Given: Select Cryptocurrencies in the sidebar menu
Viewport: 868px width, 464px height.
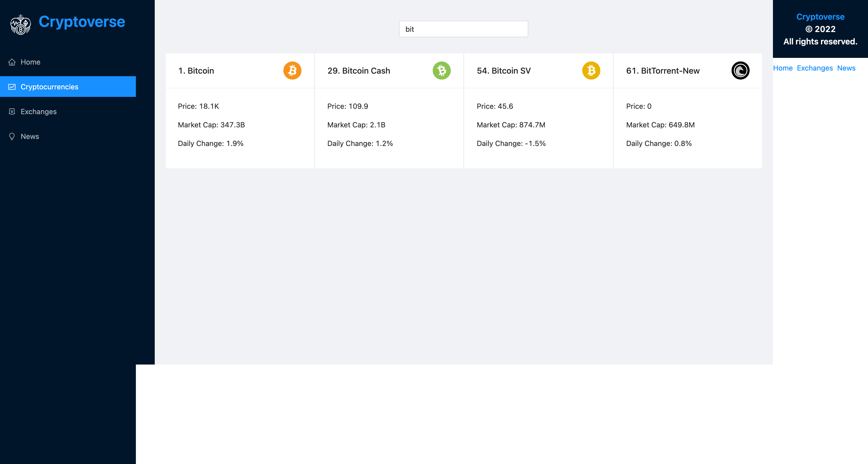Looking at the screenshot, I should (x=49, y=87).
